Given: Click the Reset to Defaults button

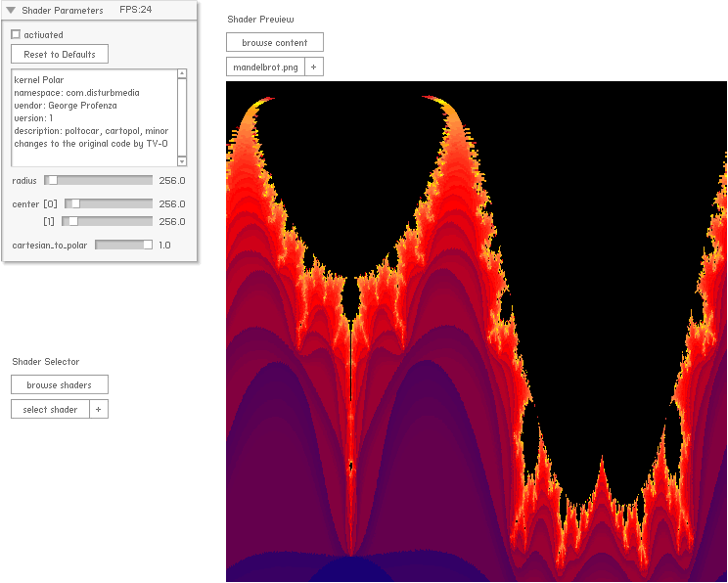Looking at the screenshot, I should [60, 55].
